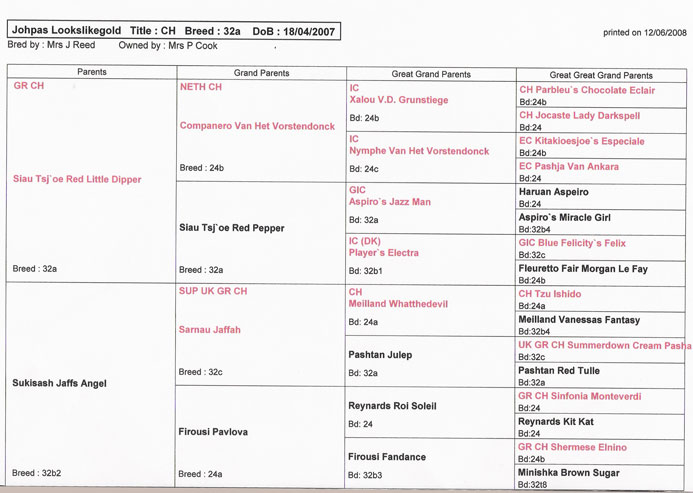Click grandparent Firousi Pavlova
Image resolution: width=693 pixels, height=493 pixels.
pos(213,432)
